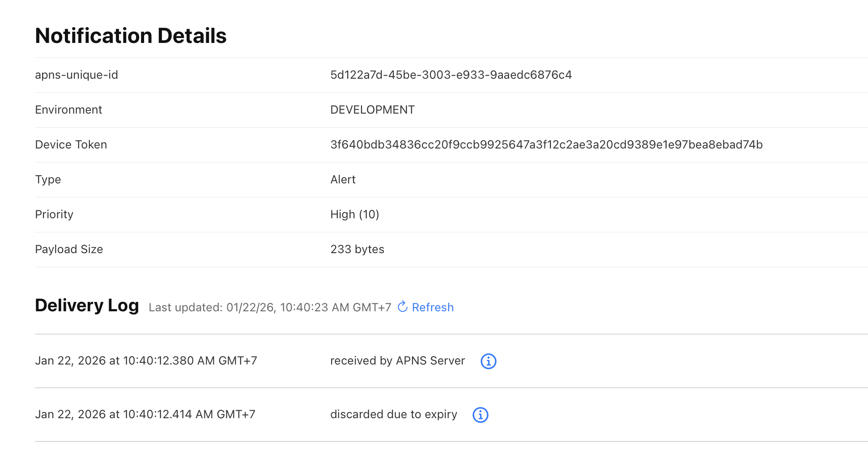Click the Payload Size label
868x458 pixels.
69,249
